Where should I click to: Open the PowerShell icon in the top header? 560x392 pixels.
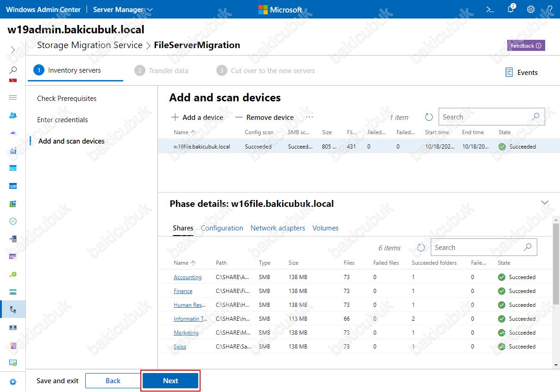tap(489, 9)
